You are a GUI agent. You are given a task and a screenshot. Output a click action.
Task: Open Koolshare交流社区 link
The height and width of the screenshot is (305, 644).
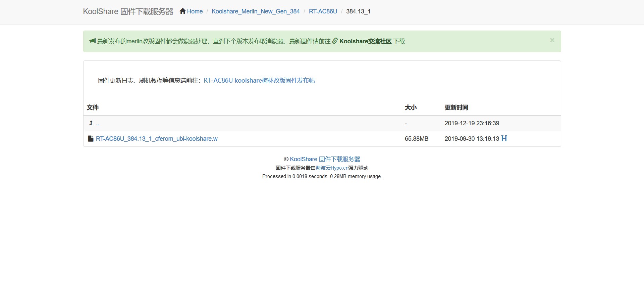(365, 41)
